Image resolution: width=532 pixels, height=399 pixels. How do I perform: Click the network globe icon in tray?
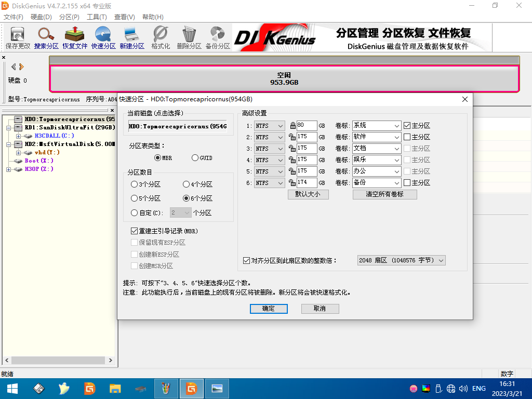(x=451, y=389)
